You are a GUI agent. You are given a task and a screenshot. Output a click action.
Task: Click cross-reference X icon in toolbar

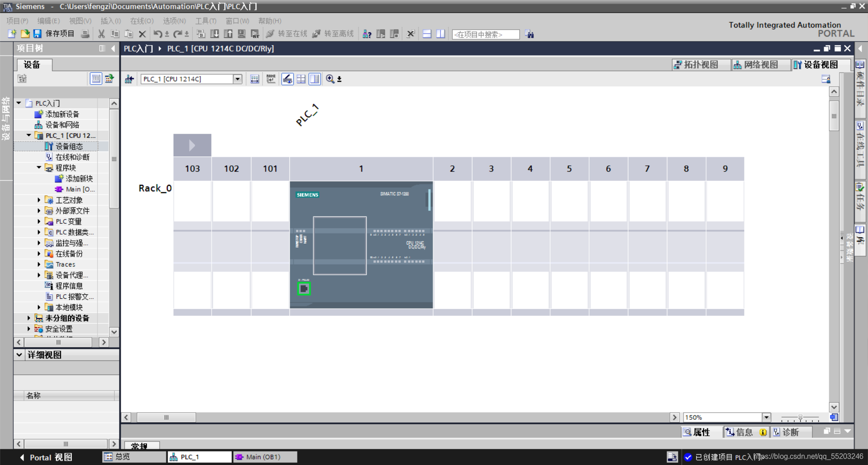410,34
